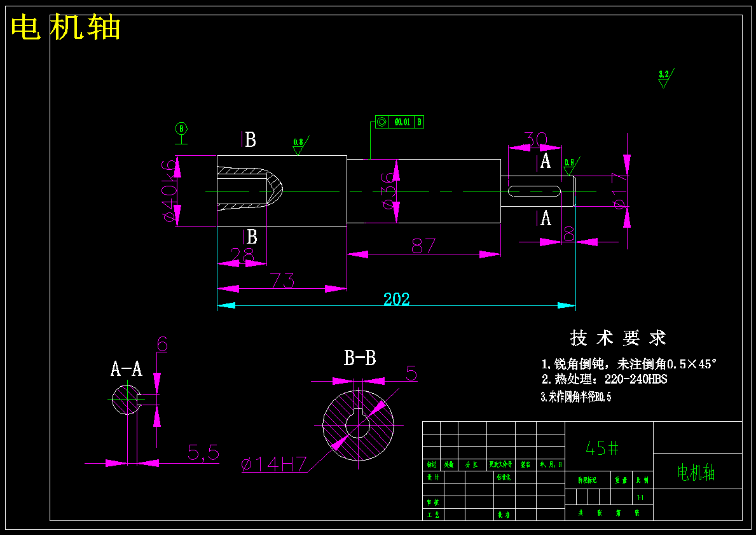Click the 5 dimension in B-B section
This screenshot has width=756, height=535.
tap(411, 373)
